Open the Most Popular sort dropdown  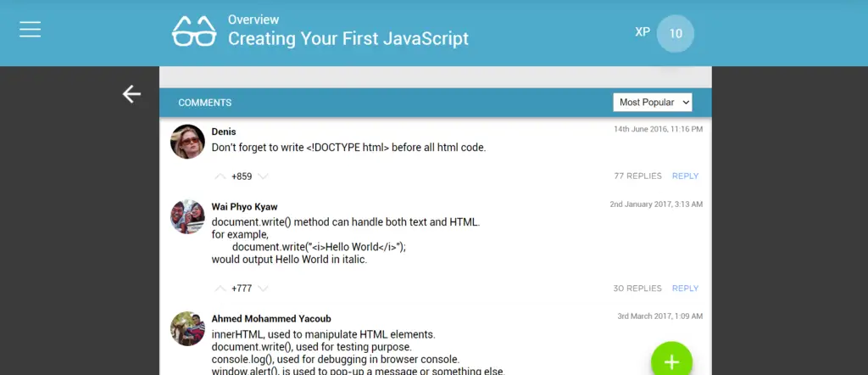(x=652, y=103)
